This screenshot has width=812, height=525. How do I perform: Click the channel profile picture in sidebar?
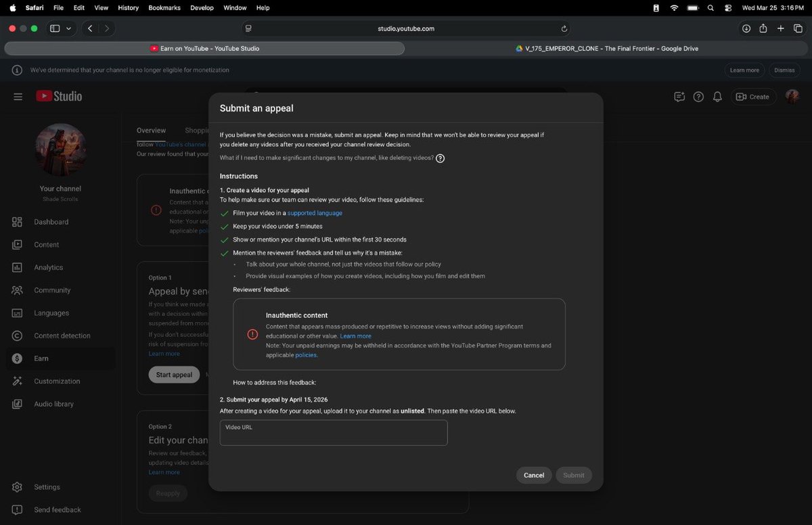tap(61, 150)
